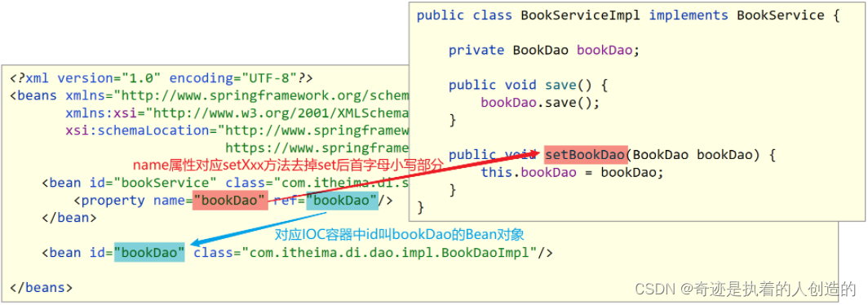Select the bean id="bookDao" value

tap(149, 253)
